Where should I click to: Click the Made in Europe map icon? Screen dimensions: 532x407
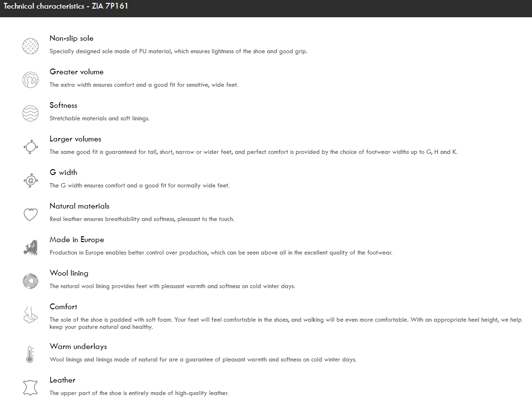31,248
